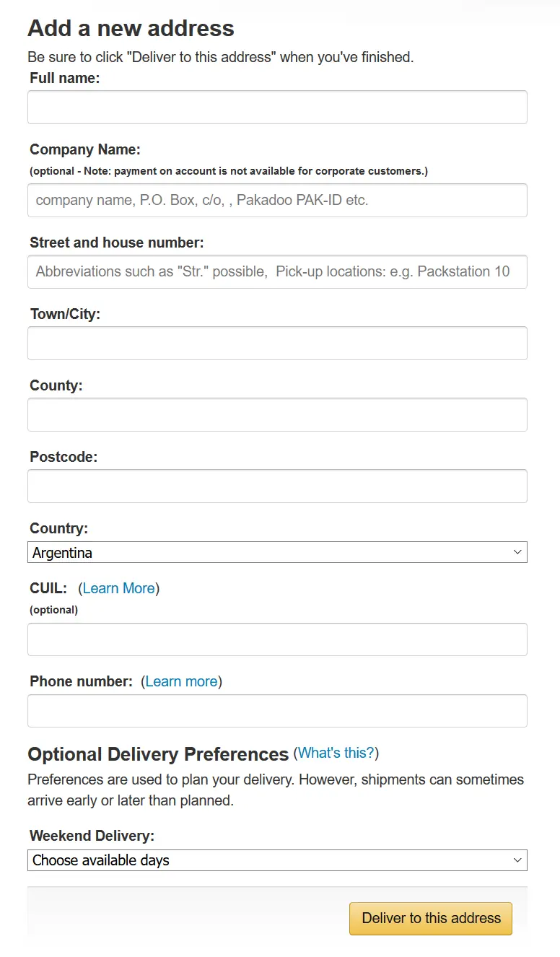
Task: Click the "Postcode:" label text
Action: [64, 457]
